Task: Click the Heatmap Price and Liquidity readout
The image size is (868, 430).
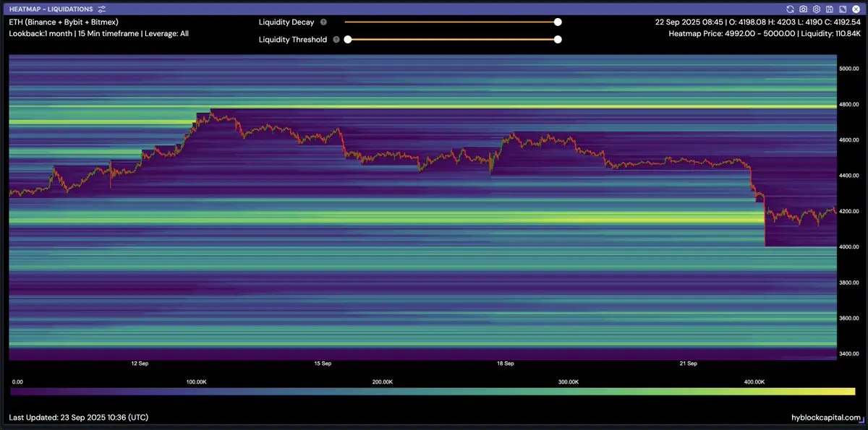Action: pyautogui.click(x=765, y=34)
